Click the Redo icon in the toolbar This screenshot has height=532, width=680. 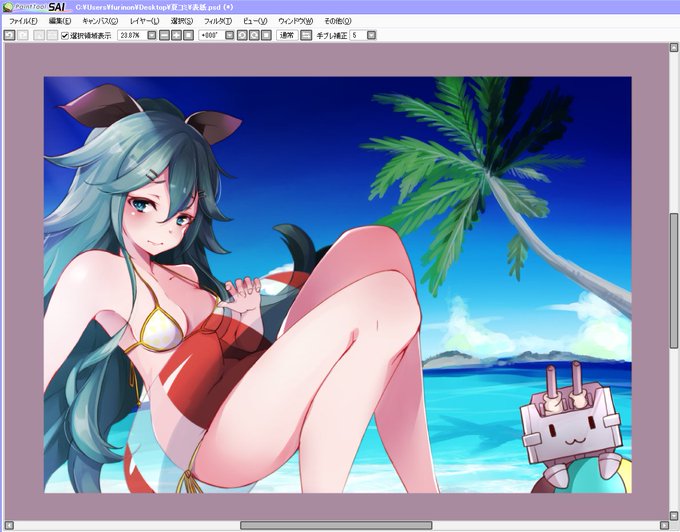23,36
